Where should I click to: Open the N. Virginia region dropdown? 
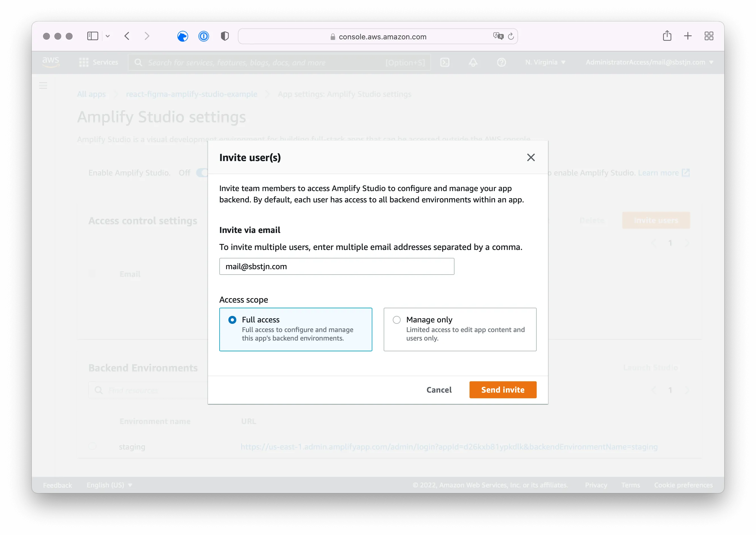[x=545, y=62]
